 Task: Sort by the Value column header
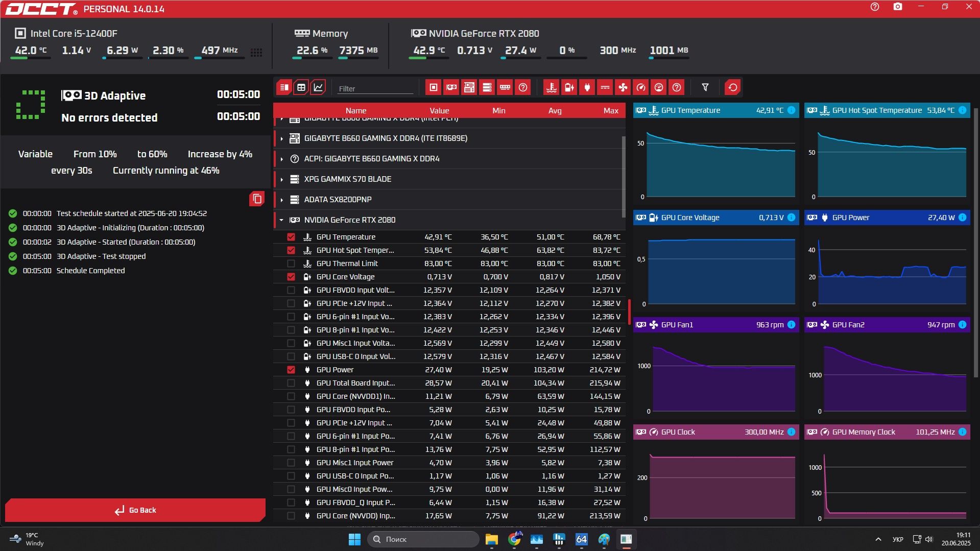[x=439, y=110]
